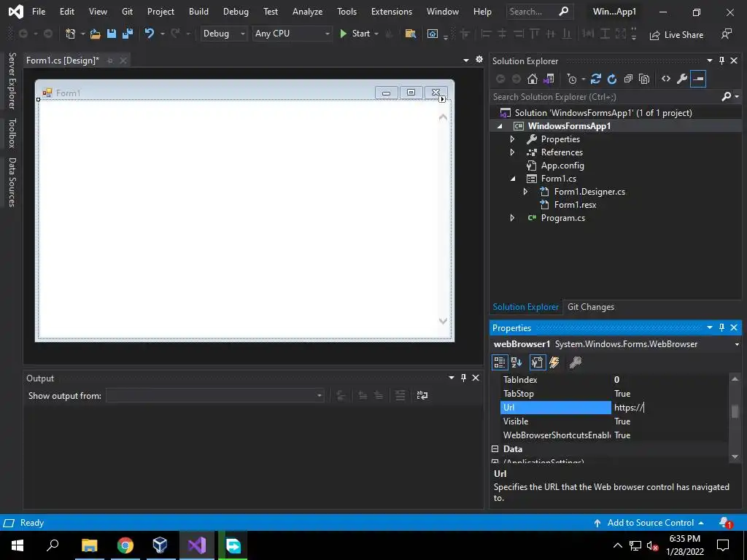Screen dimensions: 747x560
Task: Click Add to Source Control
Action: [650, 523]
